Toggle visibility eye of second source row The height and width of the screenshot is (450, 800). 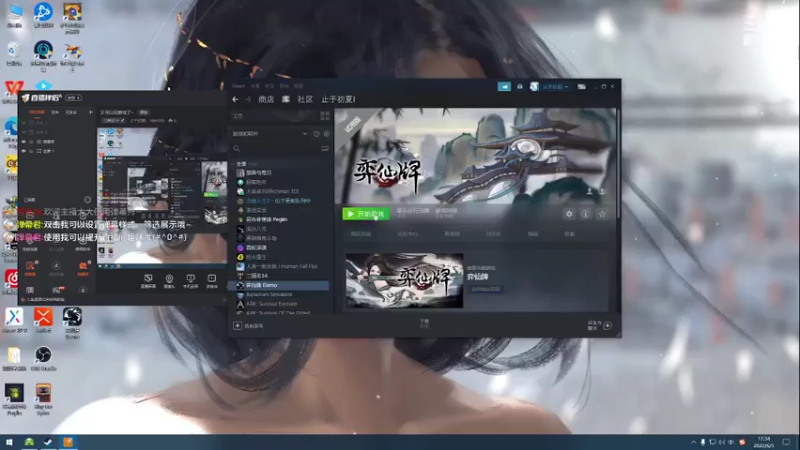[x=24, y=132]
